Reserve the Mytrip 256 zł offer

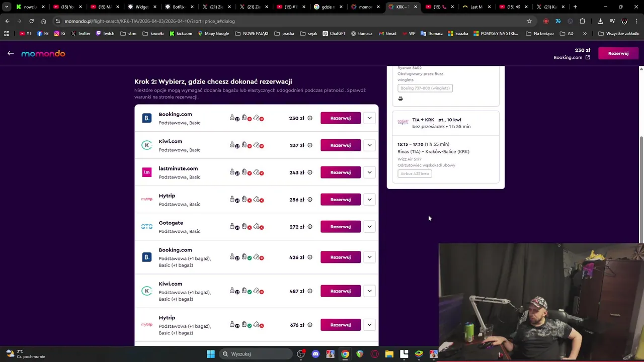click(x=341, y=200)
